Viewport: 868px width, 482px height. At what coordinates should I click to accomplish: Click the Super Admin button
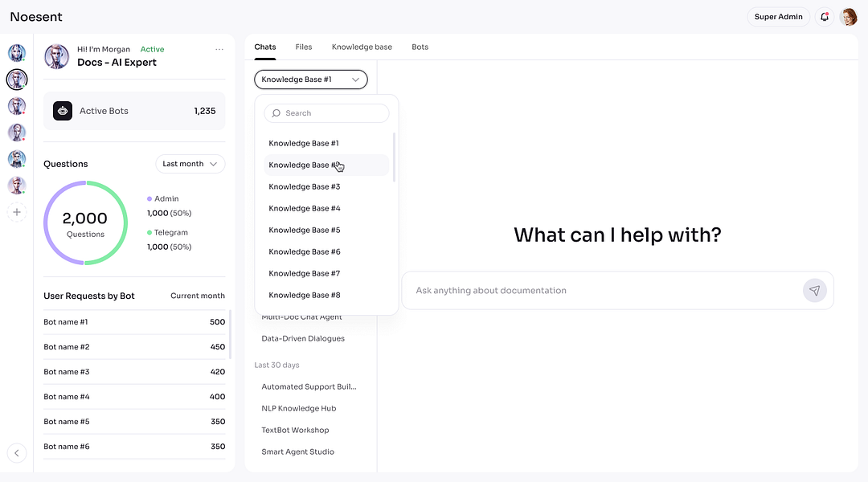778,17
